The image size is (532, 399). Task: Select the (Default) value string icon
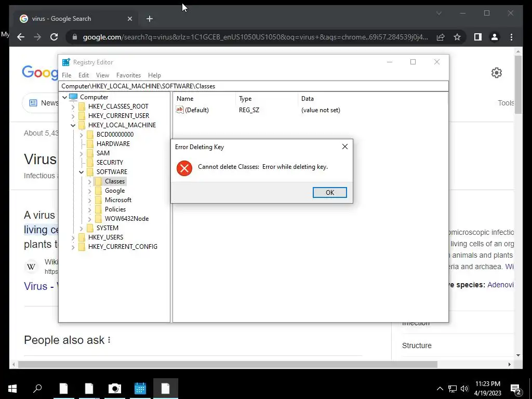tap(179, 110)
